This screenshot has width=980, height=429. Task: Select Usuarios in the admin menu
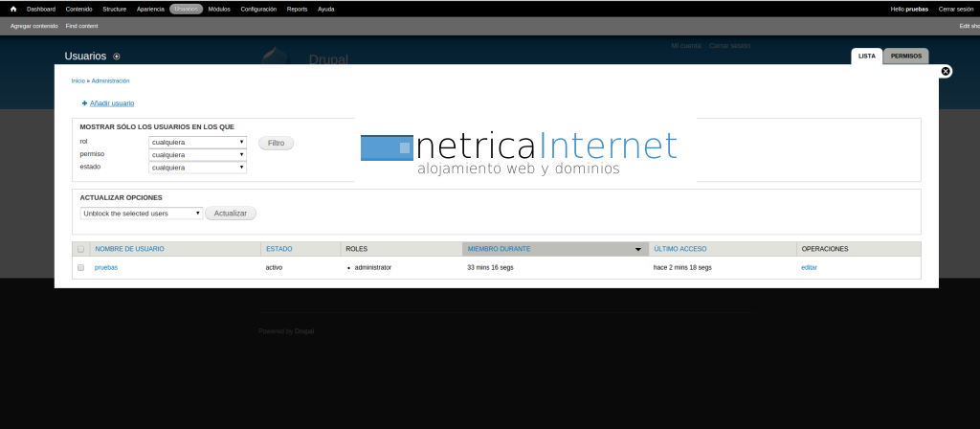click(x=187, y=10)
